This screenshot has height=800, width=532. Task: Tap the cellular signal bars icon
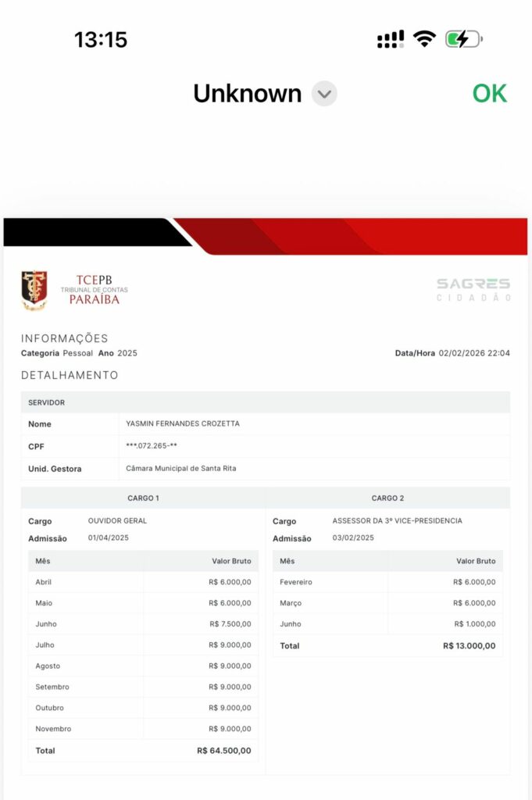(x=390, y=39)
